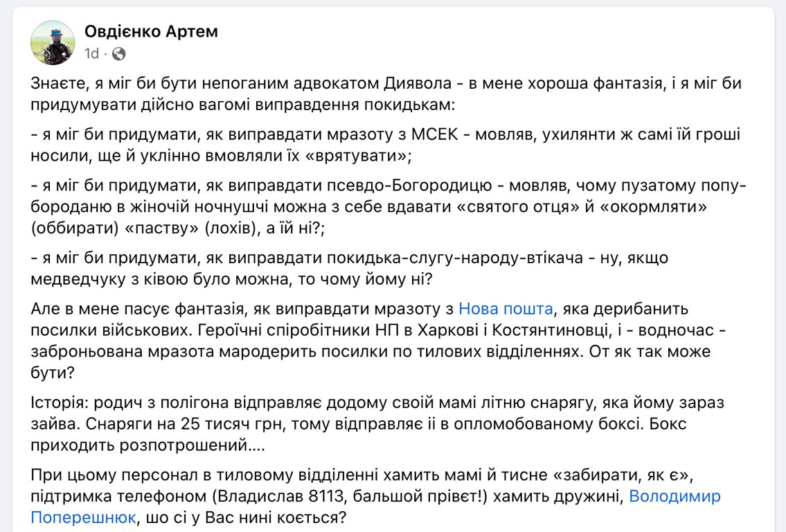Viewport: 786px width, 532px height.
Task: Open the author's profile via his name
Action: (150, 31)
